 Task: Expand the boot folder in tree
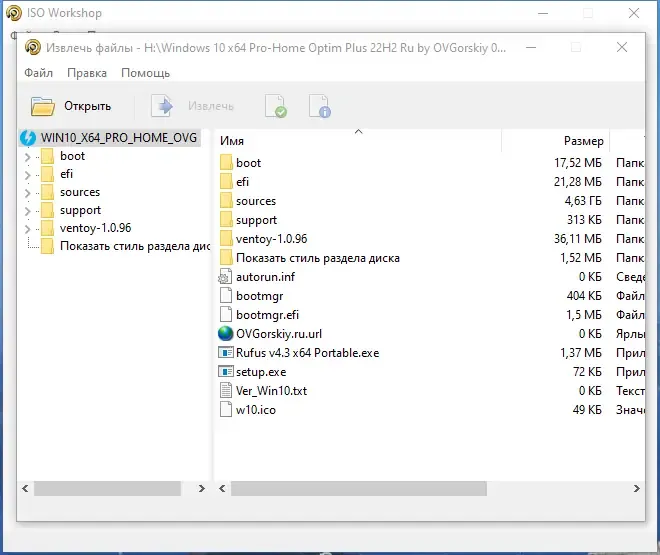[x=27, y=157]
